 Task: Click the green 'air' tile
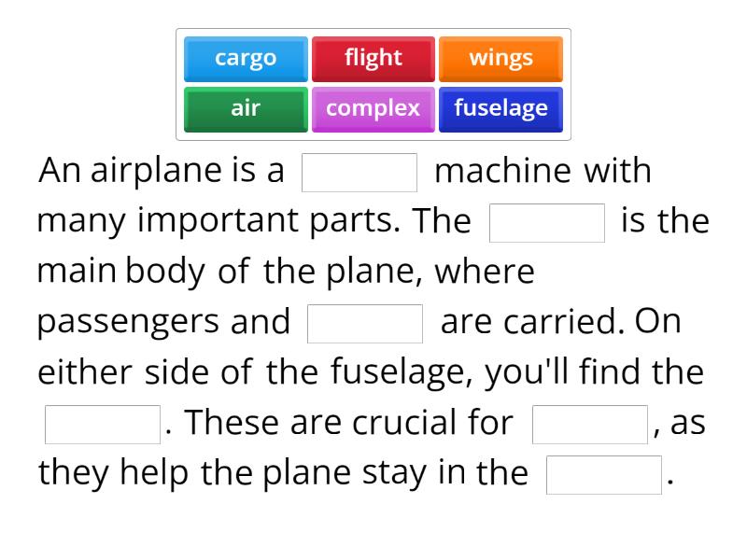[245, 108]
